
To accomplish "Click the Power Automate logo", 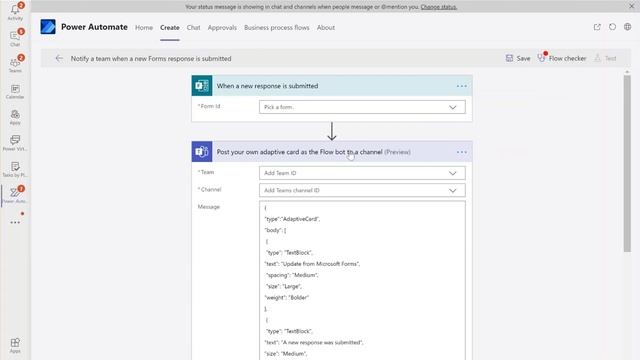I will click(48, 27).
